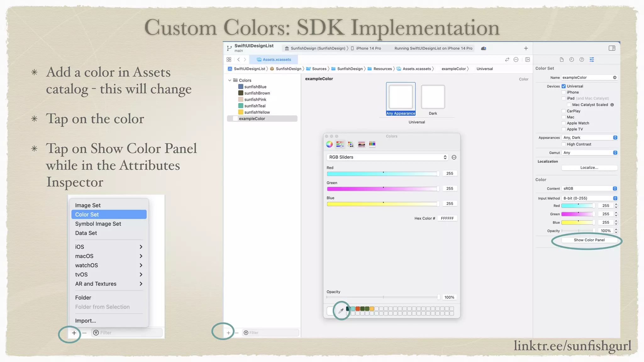
Task: Choose Image Set from the menu
Action: click(109, 205)
